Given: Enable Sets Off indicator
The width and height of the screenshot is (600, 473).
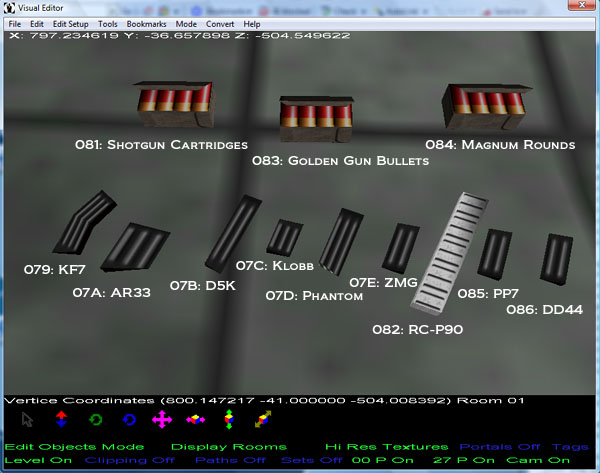Looking at the screenshot, I should coord(311,460).
